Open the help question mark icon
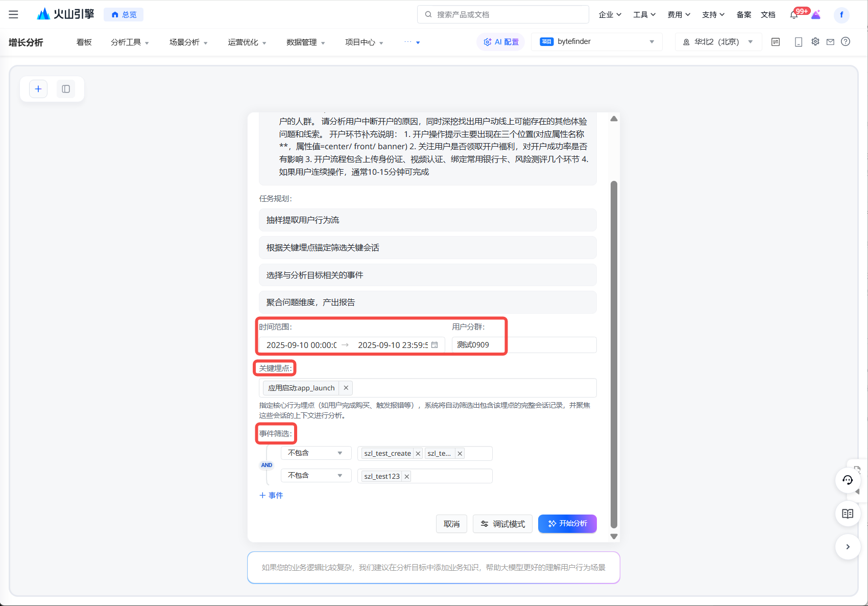This screenshot has height=606, width=868. [x=846, y=41]
